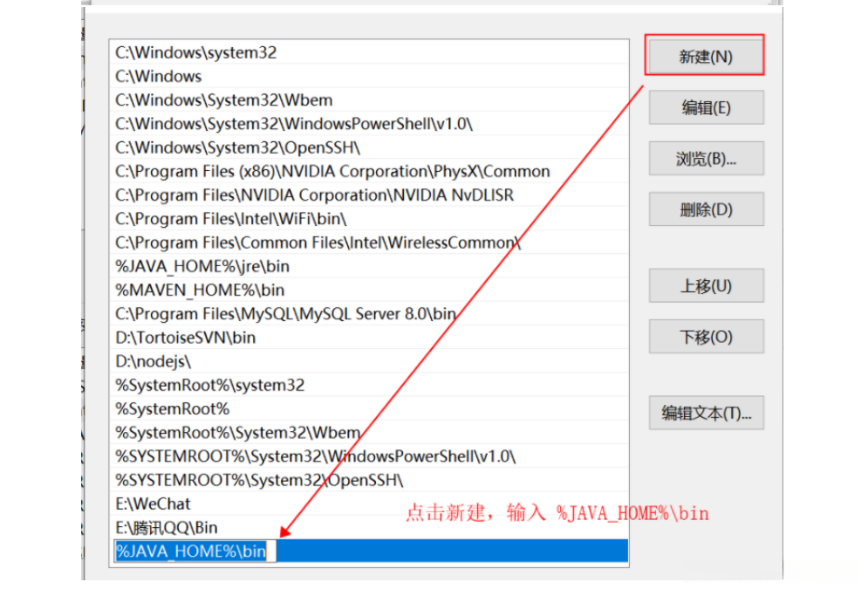Select the %JAVA_HOME%\jre\bin entry

(x=369, y=266)
